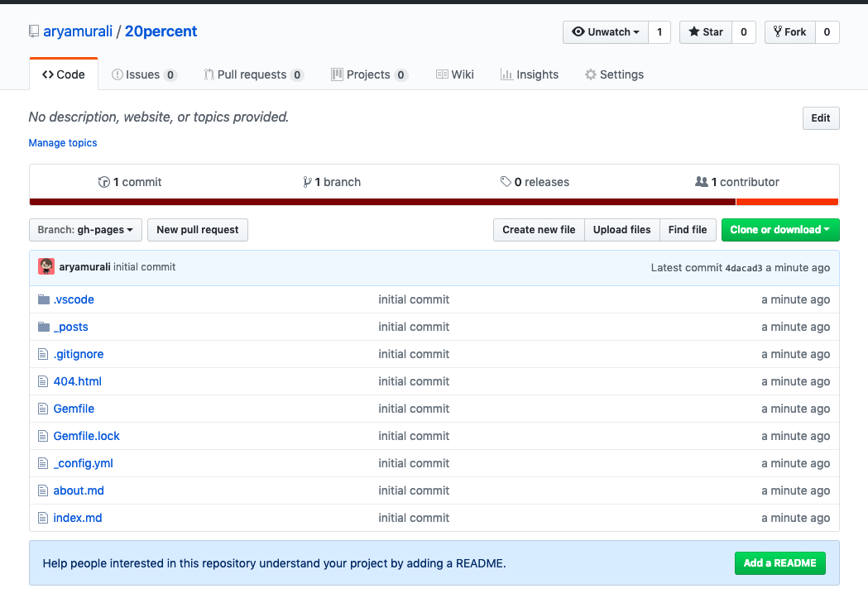Click the Insights graph icon

click(506, 74)
